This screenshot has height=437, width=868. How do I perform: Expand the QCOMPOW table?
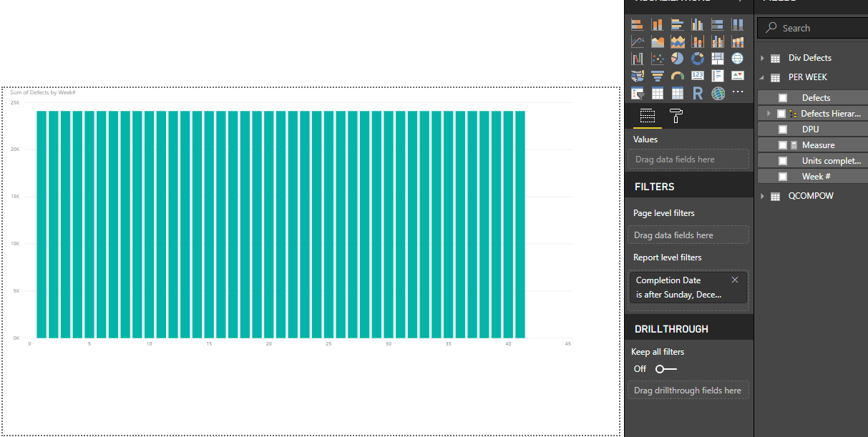[x=762, y=196]
